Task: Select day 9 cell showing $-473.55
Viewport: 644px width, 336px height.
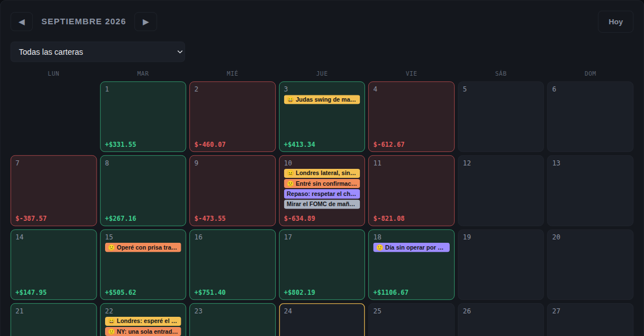Action: [x=233, y=191]
